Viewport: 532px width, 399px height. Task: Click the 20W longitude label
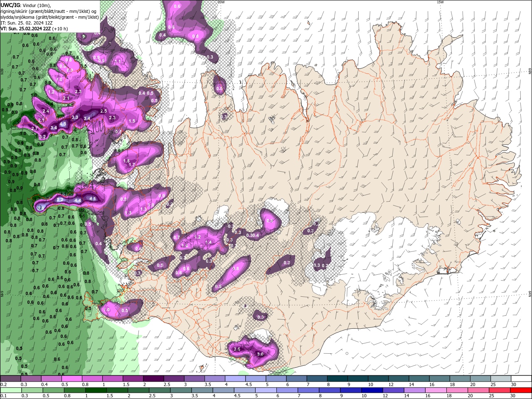[221, 2]
